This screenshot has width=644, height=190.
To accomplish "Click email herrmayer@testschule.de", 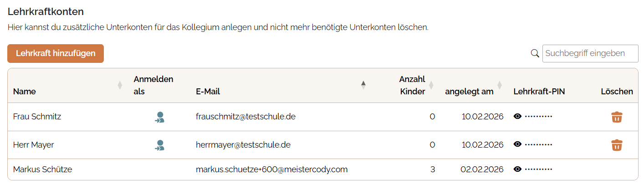I will [x=243, y=145].
